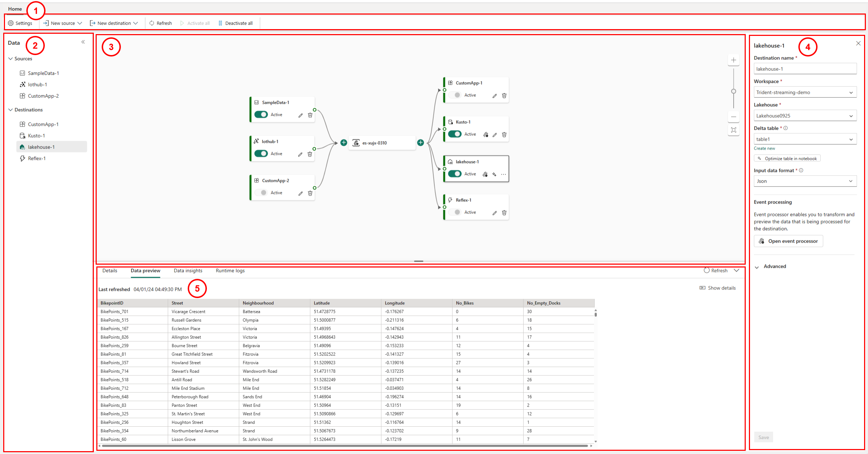
Task: Fit canvas to view icon
Action: [x=734, y=130]
